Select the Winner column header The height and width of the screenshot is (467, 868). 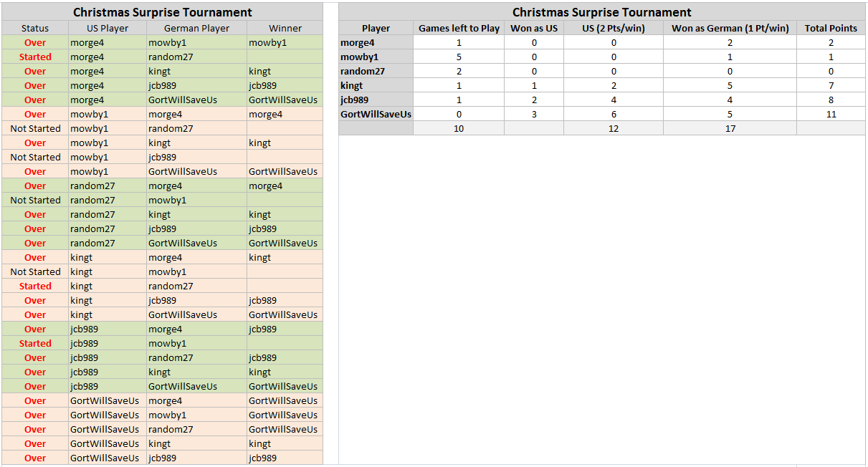pyautogui.click(x=285, y=28)
